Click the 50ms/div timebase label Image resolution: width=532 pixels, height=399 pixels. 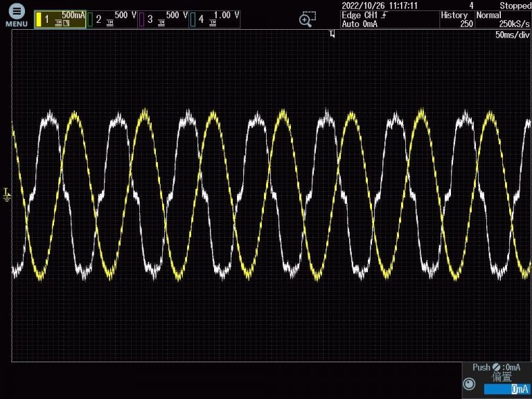513,35
